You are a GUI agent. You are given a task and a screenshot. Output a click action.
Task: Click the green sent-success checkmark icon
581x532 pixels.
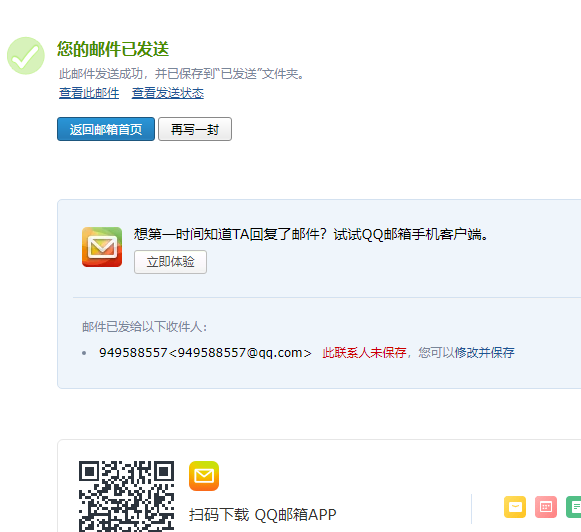click(x=26, y=56)
